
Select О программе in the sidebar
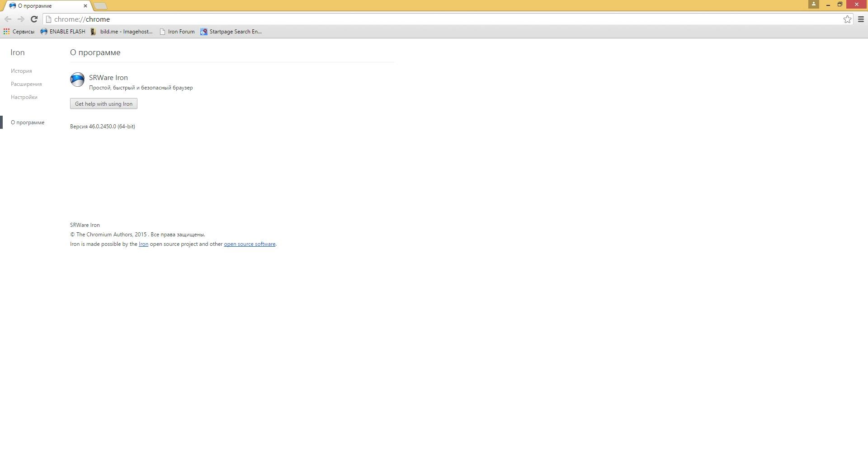click(x=28, y=122)
